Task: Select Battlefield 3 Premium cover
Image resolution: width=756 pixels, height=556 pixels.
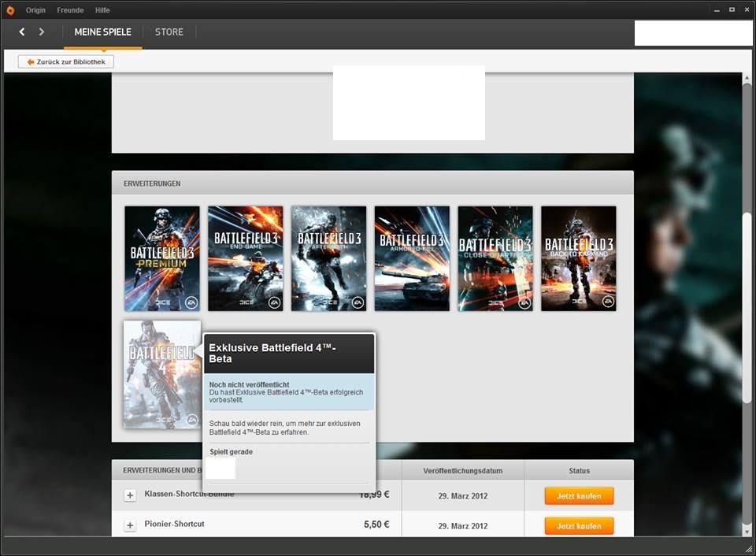Action: point(162,258)
